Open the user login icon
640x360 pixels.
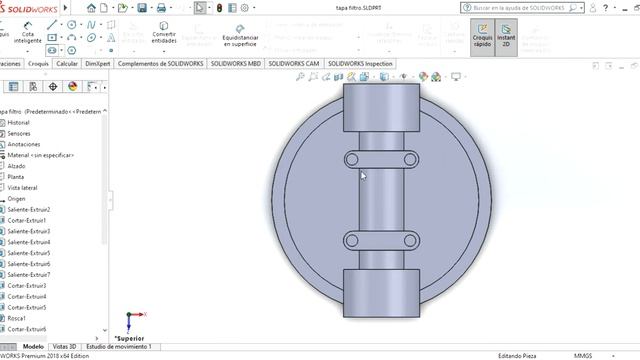593,8
